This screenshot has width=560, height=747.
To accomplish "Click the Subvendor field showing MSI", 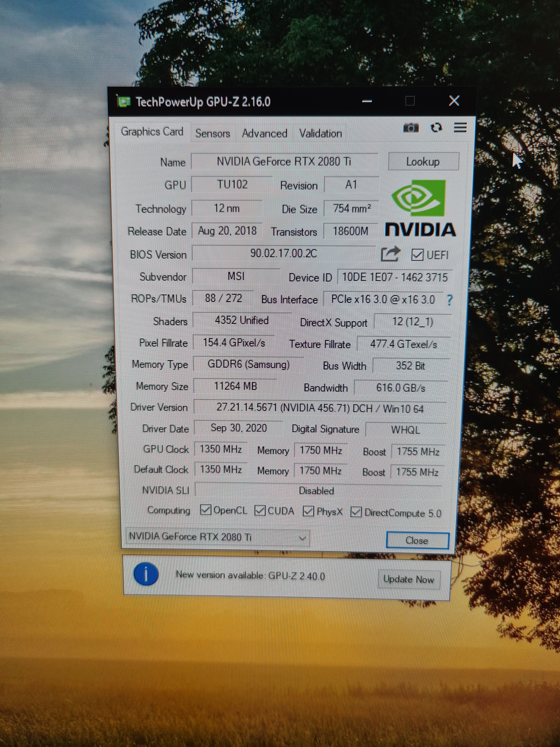I will pyautogui.click(x=236, y=276).
